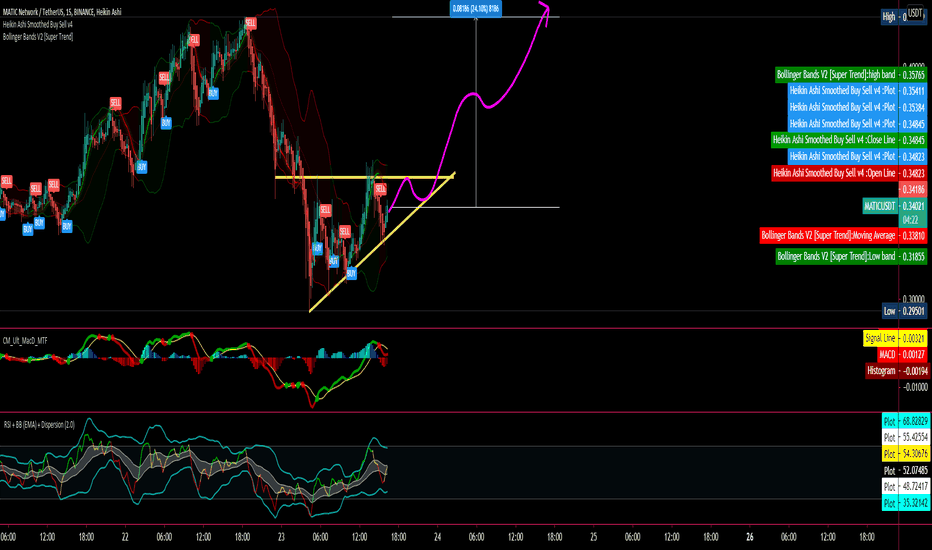Click the Low 0.29501 price label
Image resolution: width=932 pixels, height=550 pixels.
(x=904, y=311)
